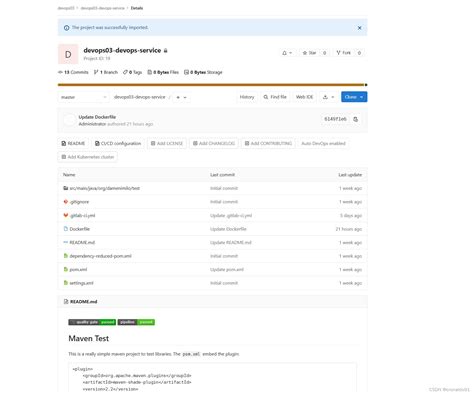
Task: Click the folder icon for src/main/java
Action: pyautogui.click(x=66, y=188)
